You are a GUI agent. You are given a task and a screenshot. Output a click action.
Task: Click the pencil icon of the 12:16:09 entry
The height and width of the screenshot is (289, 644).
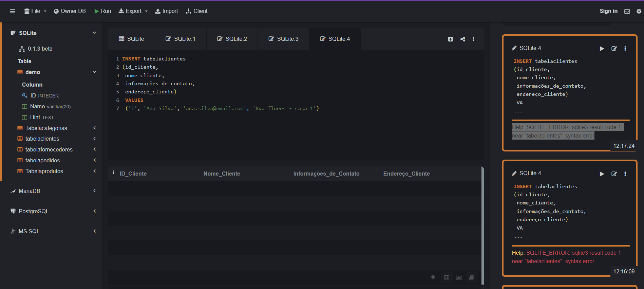coord(514,174)
